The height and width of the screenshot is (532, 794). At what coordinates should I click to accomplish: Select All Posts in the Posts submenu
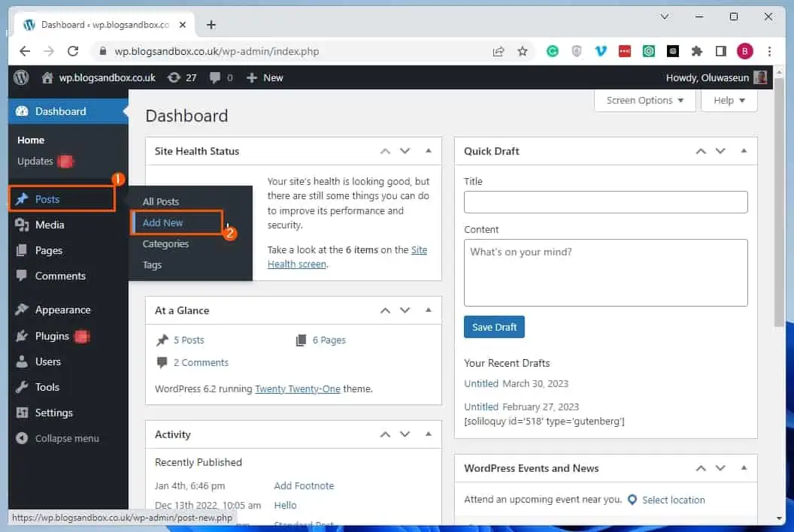(160, 201)
